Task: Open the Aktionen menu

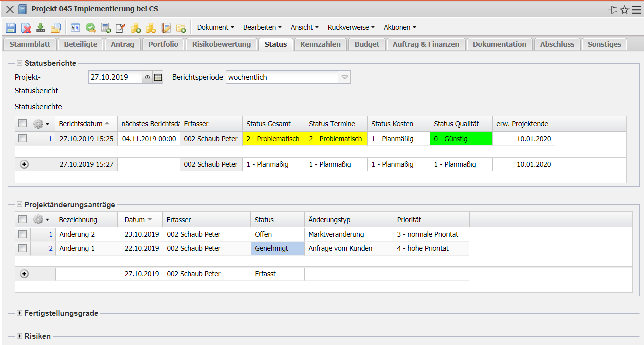Action: 400,27
